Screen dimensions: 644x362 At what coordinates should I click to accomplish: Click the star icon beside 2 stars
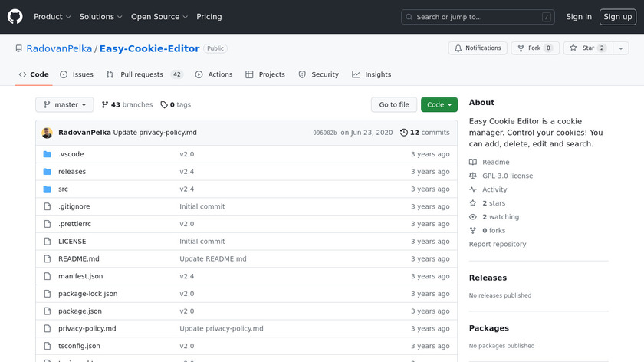(x=473, y=203)
